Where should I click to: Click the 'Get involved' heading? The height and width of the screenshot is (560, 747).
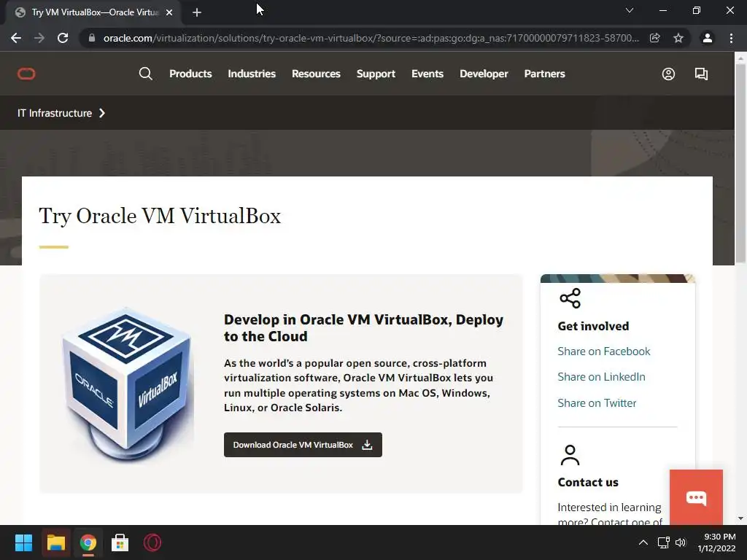pyautogui.click(x=594, y=326)
